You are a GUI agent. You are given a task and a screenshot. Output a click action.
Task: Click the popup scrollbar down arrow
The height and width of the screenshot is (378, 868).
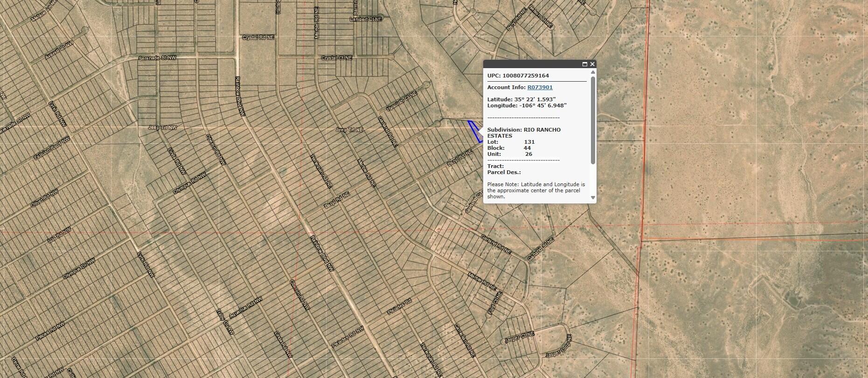(x=593, y=197)
